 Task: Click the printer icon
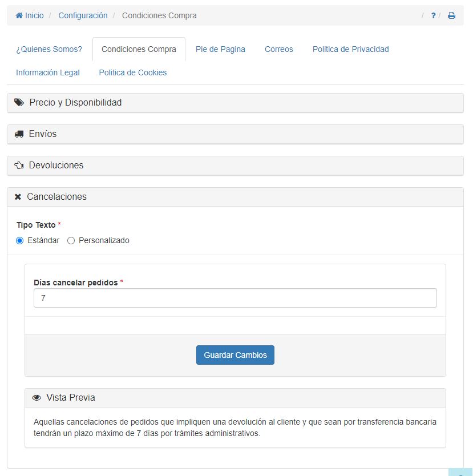coord(451,16)
